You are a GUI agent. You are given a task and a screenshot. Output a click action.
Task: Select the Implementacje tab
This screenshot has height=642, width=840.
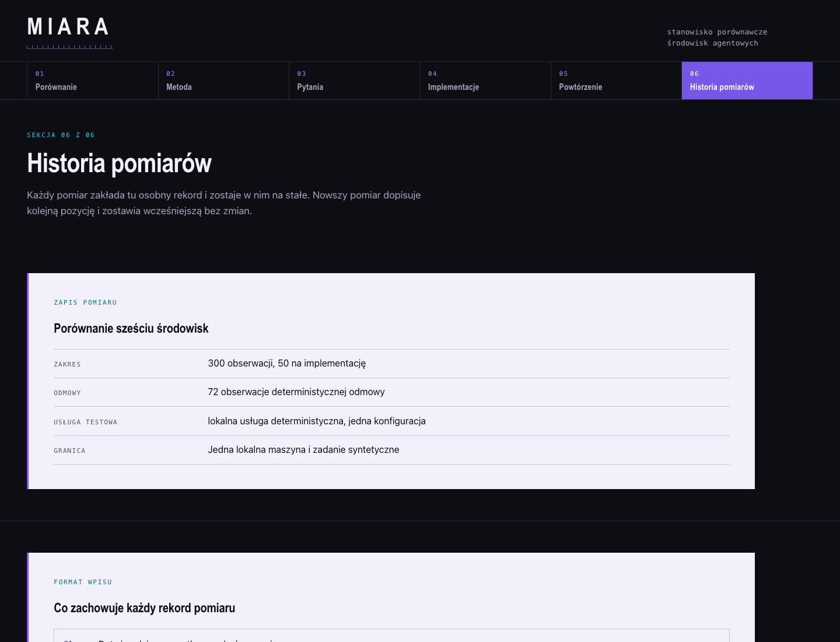(x=485, y=81)
